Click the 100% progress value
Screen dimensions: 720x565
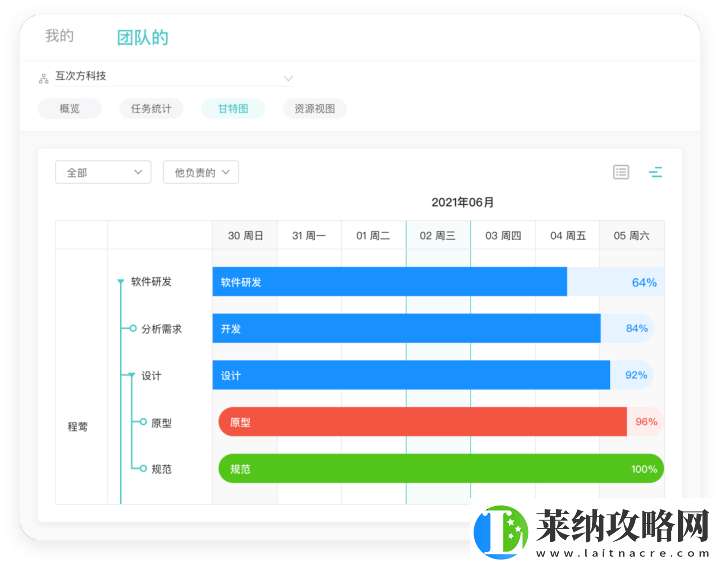644,469
